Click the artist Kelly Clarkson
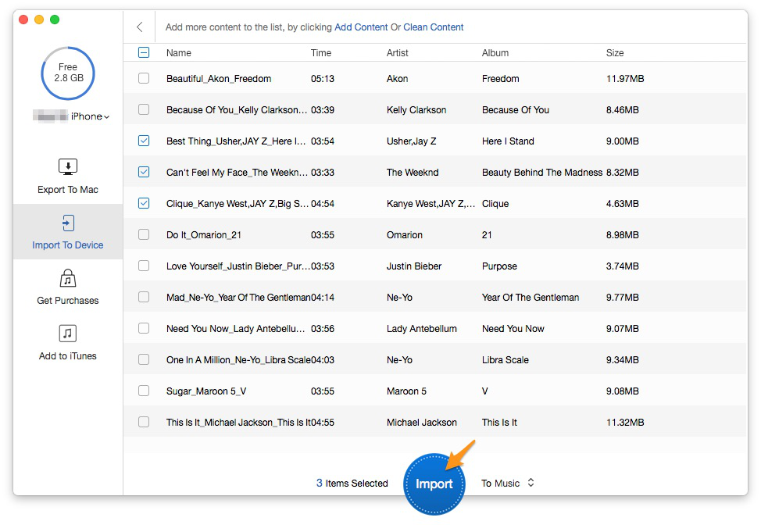 pos(416,110)
